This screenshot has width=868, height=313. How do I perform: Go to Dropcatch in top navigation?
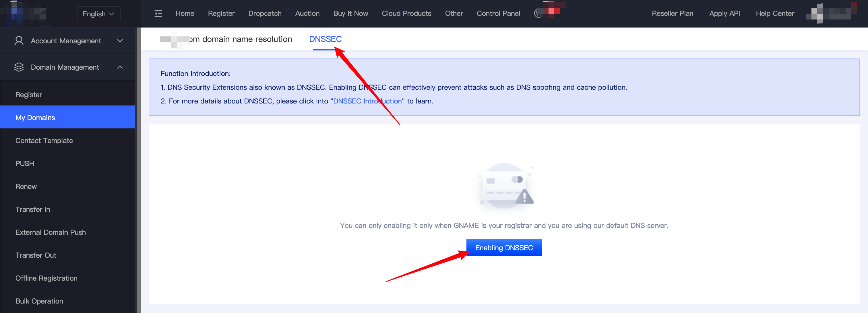pos(265,13)
